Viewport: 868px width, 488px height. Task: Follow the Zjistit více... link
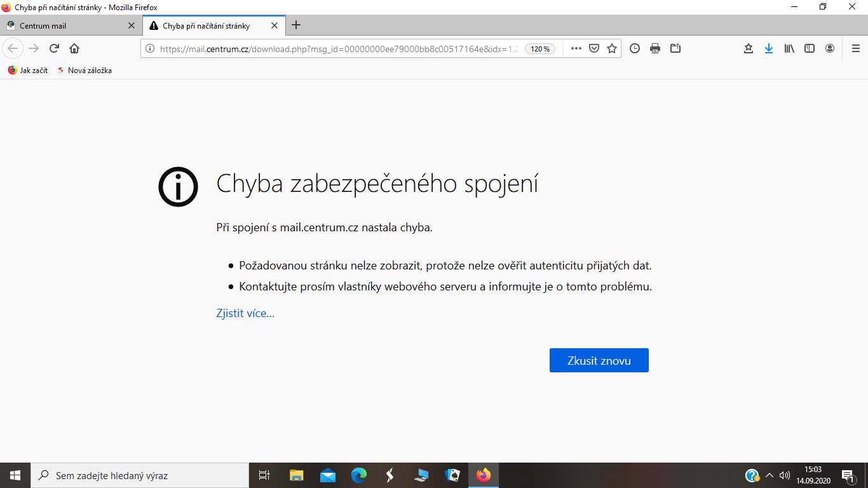[x=245, y=313]
